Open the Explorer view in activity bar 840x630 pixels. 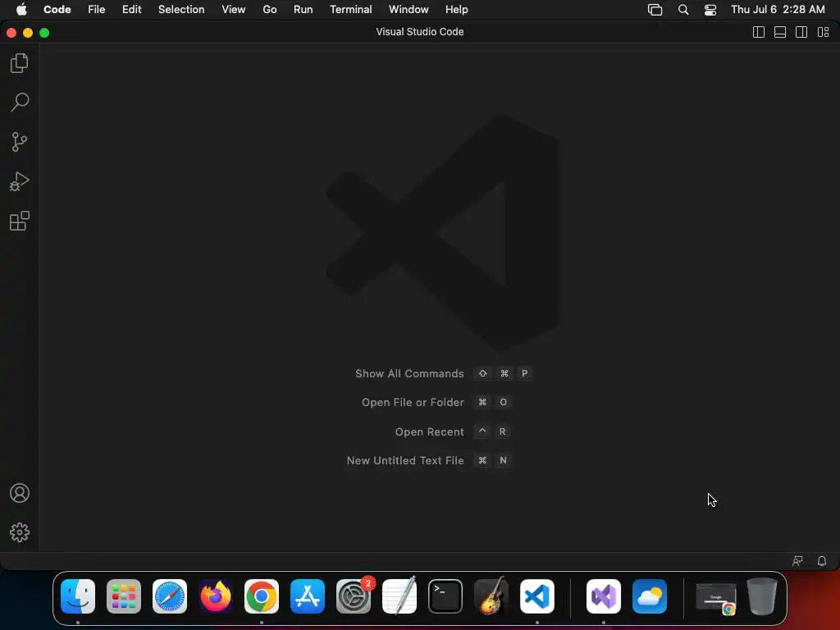pos(20,63)
